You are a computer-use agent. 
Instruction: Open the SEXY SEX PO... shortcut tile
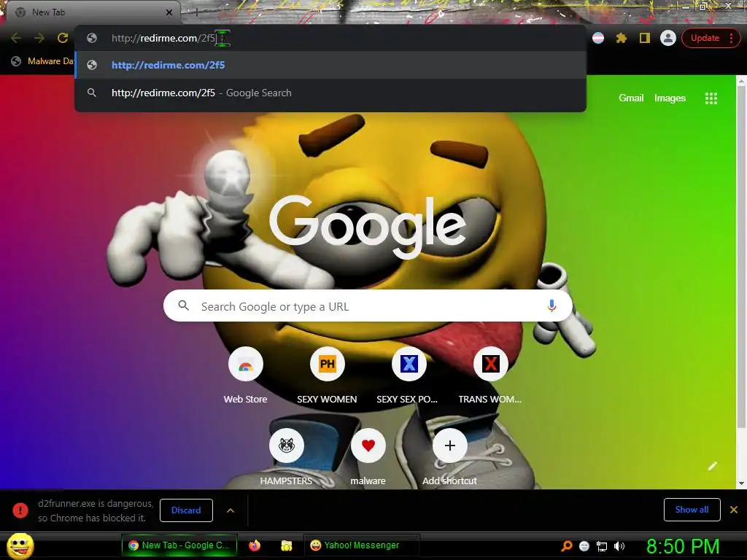409,376
